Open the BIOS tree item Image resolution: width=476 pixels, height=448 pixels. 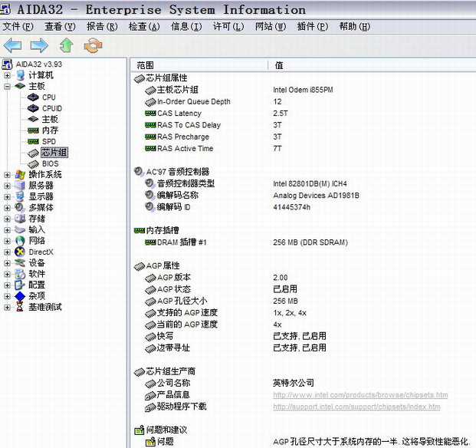pyautogui.click(x=50, y=163)
